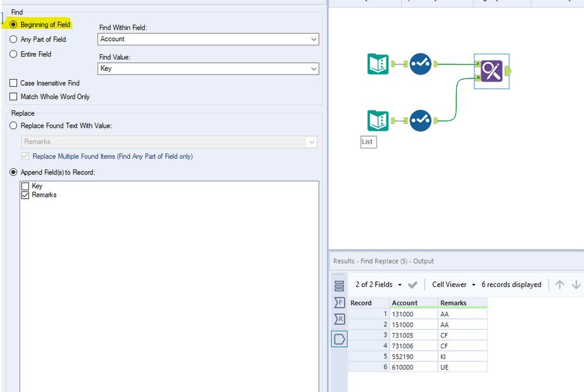Apply field selection checkmark in Results toolbar

click(413, 285)
